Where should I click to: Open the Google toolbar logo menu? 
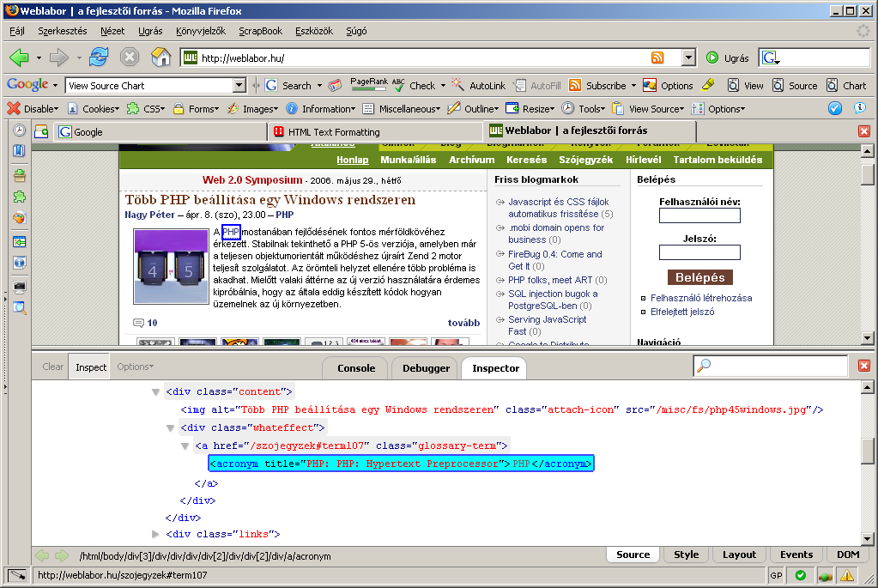[32, 85]
